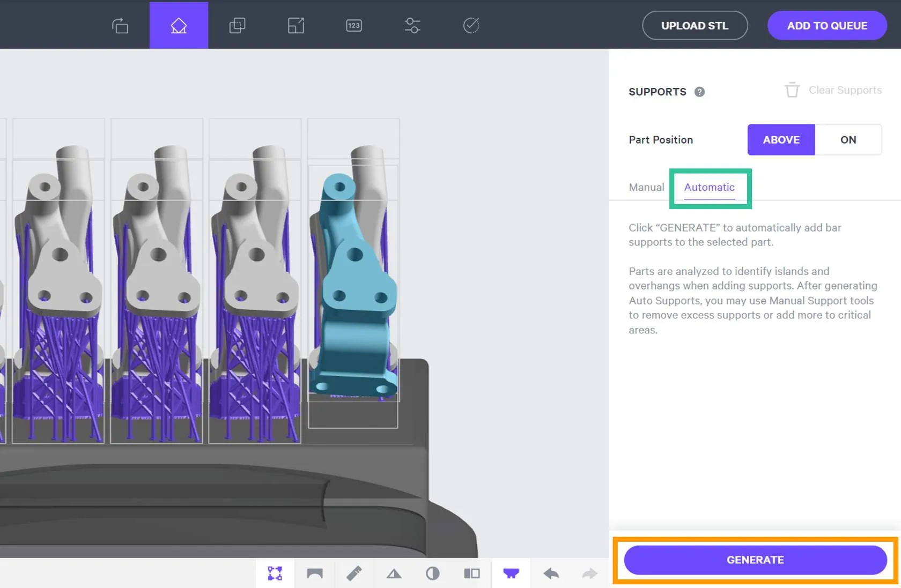This screenshot has width=901, height=588.
Task: Select the ruler measure tool
Action: click(354, 574)
